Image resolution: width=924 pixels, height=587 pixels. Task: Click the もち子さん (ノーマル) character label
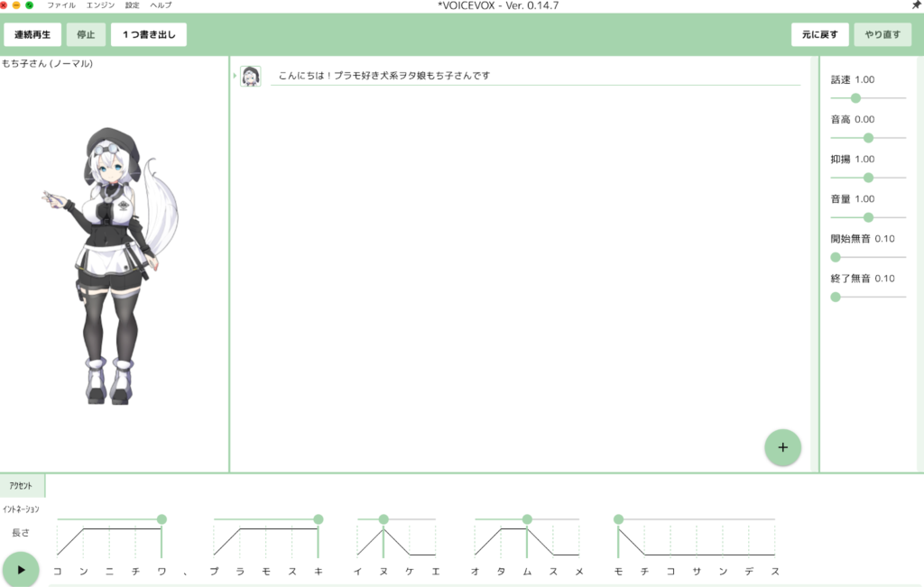click(47, 64)
